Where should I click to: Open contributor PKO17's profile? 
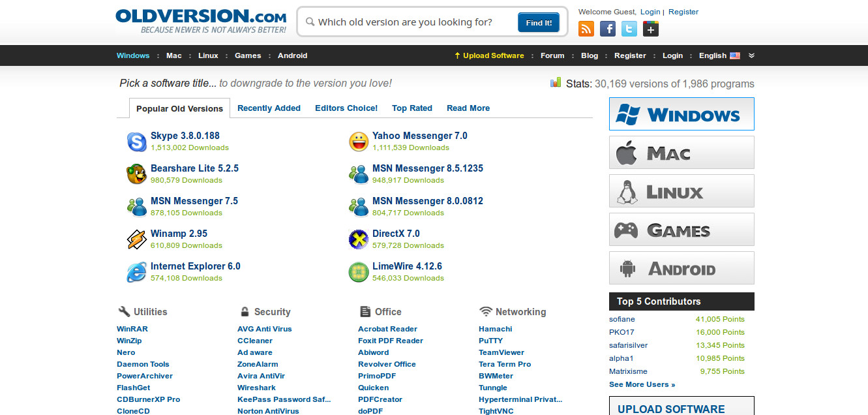pyautogui.click(x=621, y=332)
